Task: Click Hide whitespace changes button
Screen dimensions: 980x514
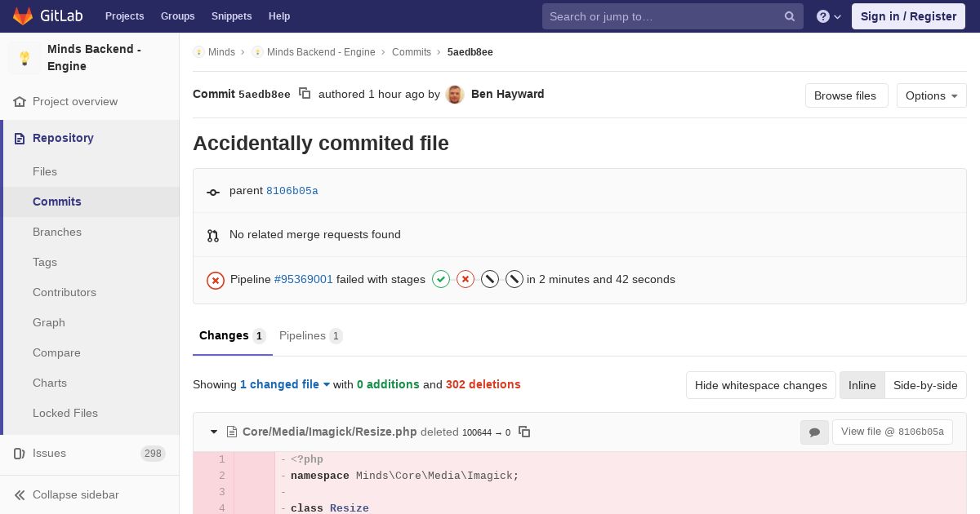Action: [x=761, y=385]
